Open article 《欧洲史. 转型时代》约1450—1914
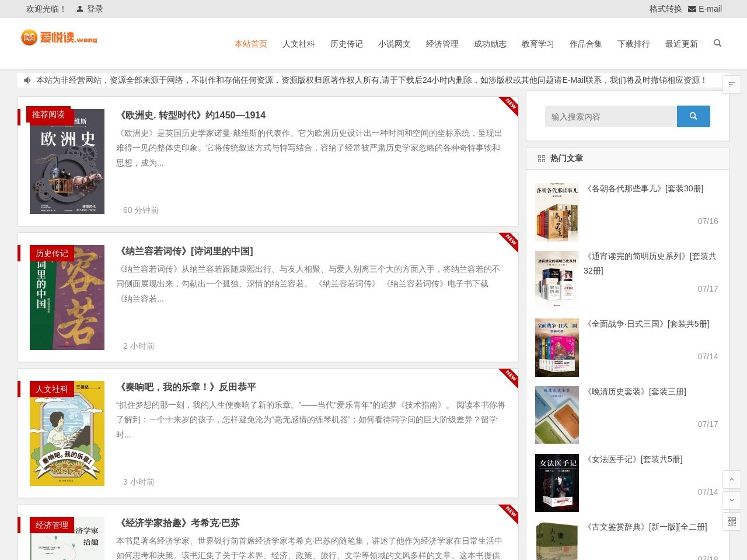The width and height of the screenshot is (747, 560). (x=191, y=116)
